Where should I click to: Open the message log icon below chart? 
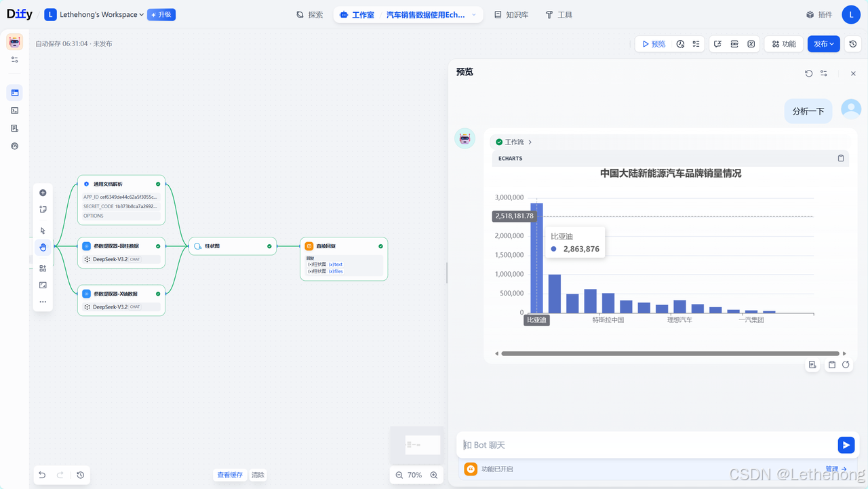(812, 365)
